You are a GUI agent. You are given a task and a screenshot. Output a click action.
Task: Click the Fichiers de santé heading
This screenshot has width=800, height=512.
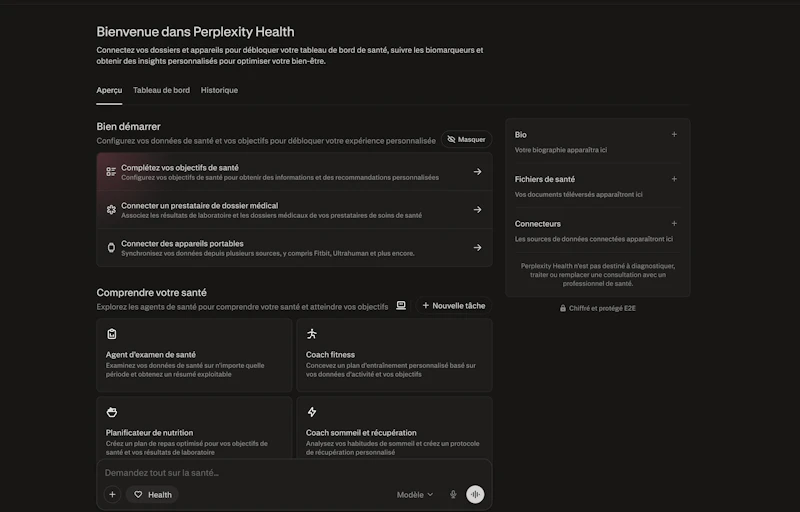click(x=544, y=179)
